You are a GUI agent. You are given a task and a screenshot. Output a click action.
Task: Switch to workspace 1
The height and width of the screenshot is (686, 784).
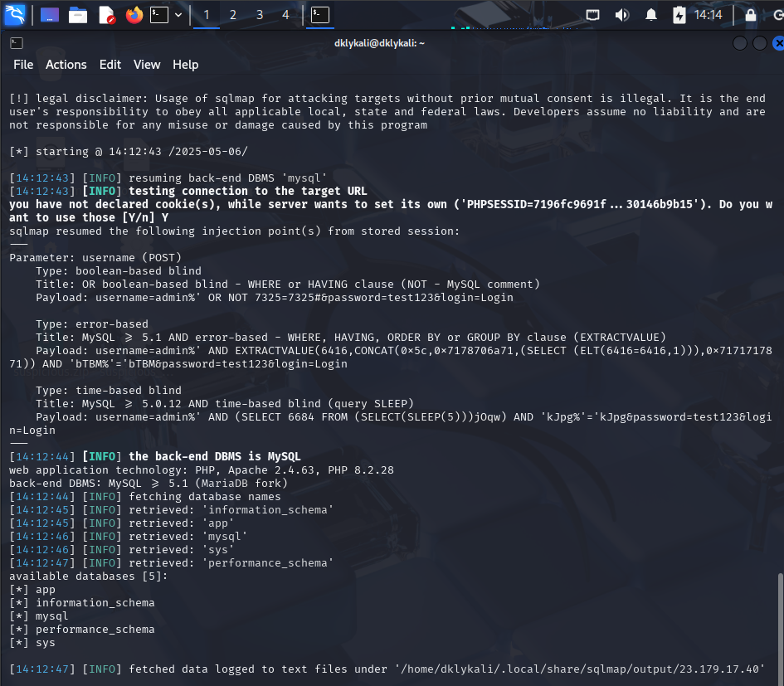pos(207,15)
